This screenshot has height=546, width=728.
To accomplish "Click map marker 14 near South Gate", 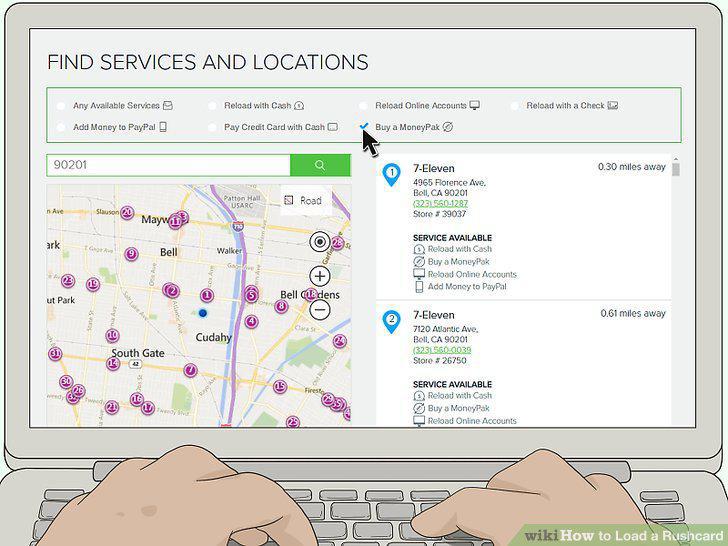I will 113,364.
